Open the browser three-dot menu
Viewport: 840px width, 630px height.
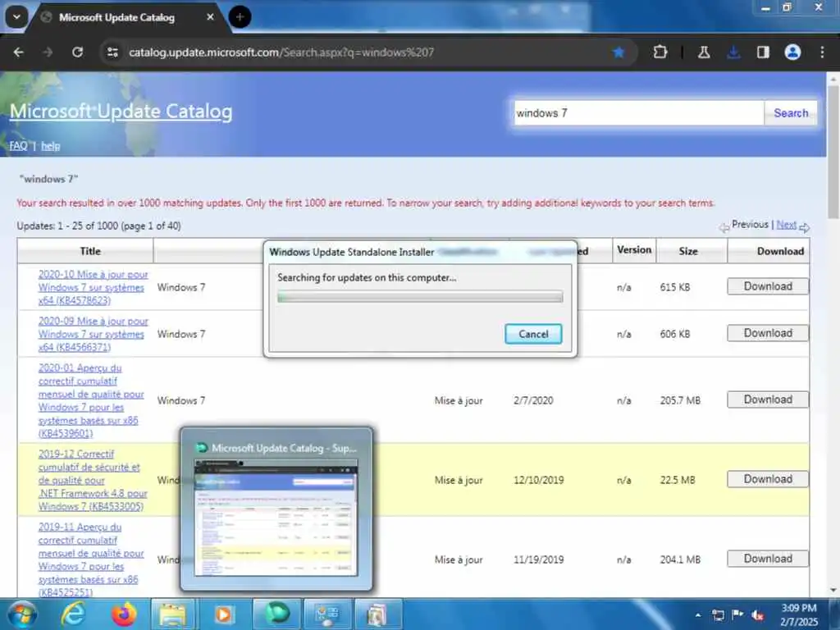[x=822, y=52]
